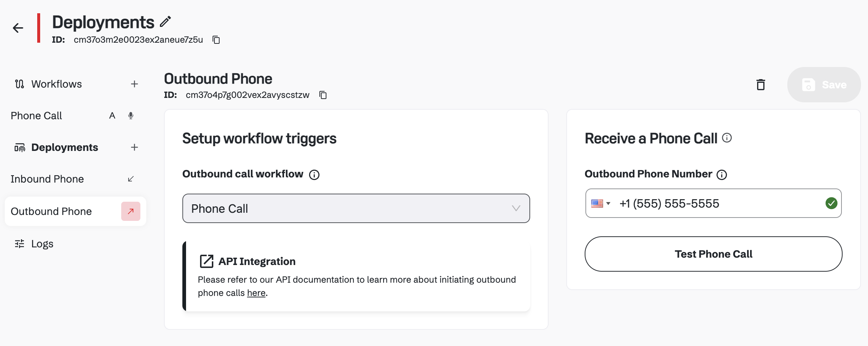Copy the Outbound Phone ID
868x346 pixels.
pos(323,95)
